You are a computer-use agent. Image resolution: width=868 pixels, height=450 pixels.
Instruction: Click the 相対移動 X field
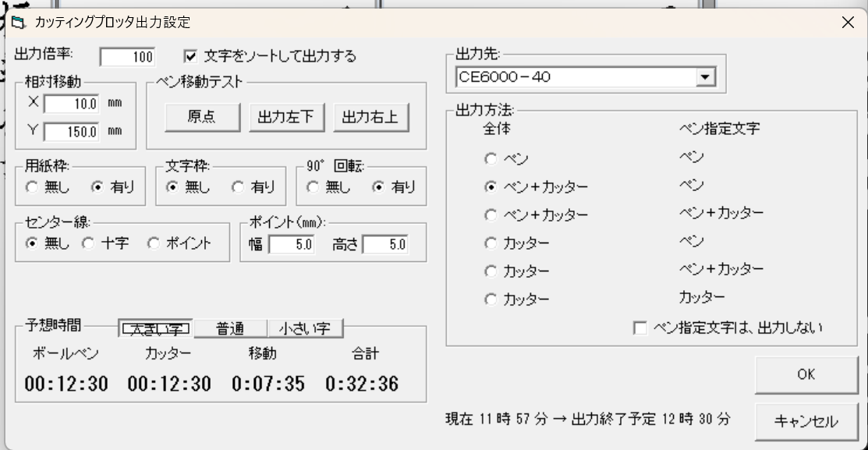72,104
